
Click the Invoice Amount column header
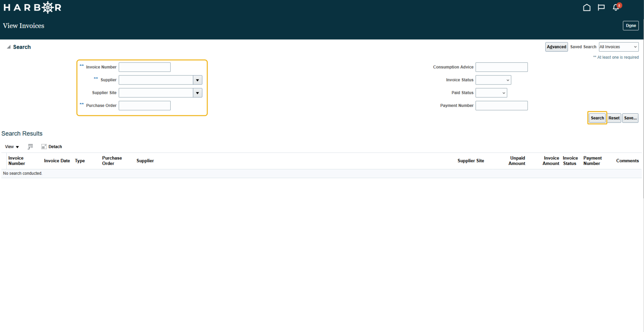click(551, 161)
